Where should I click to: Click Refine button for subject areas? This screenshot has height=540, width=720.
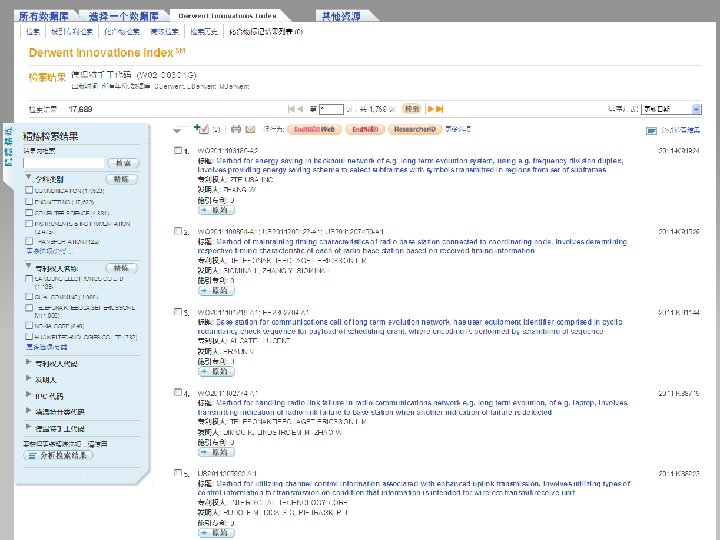coord(122,179)
